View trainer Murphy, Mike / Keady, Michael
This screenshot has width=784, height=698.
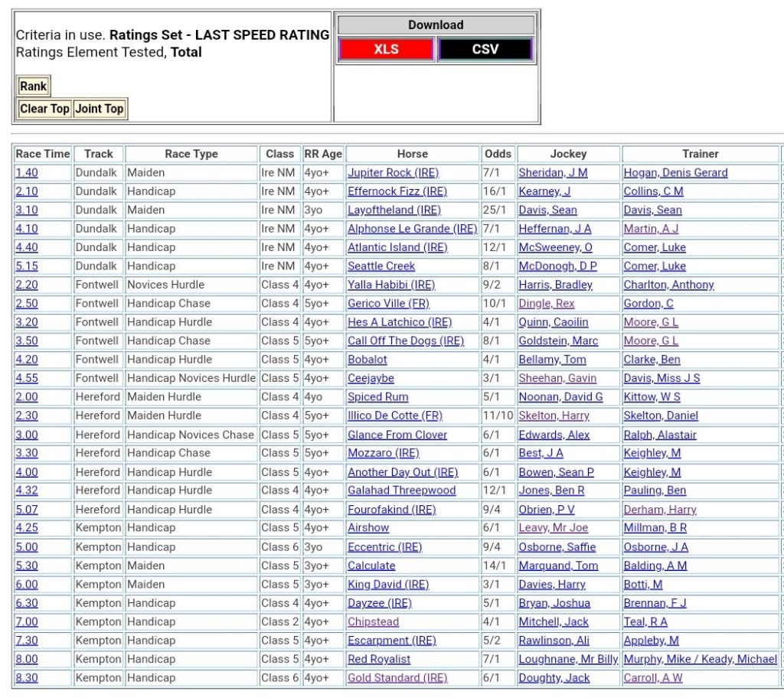[700, 659]
